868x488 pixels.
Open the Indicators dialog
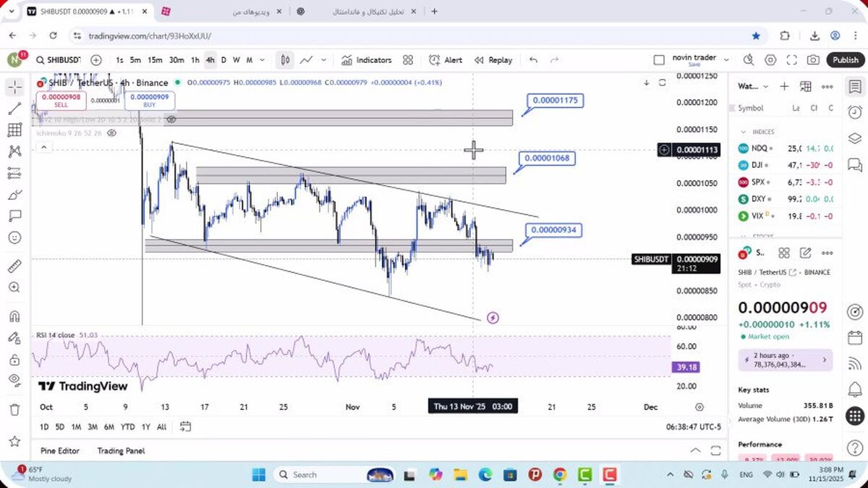pyautogui.click(x=367, y=60)
